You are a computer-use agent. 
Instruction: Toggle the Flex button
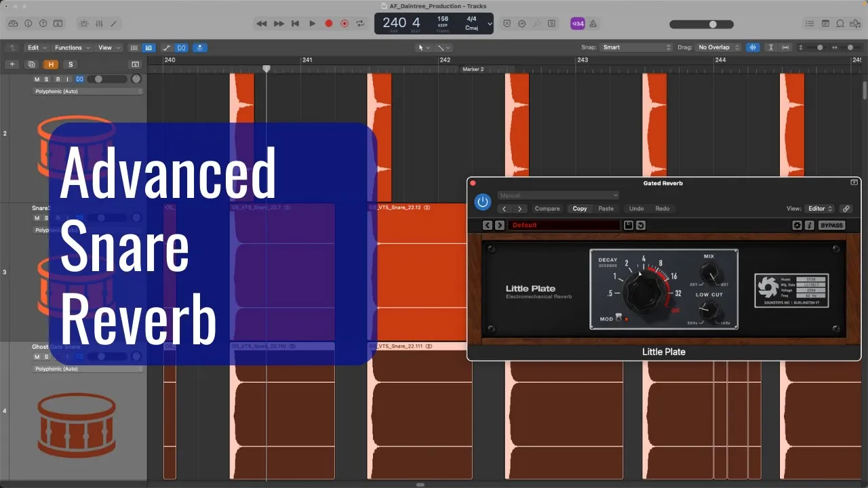point(182,47)
